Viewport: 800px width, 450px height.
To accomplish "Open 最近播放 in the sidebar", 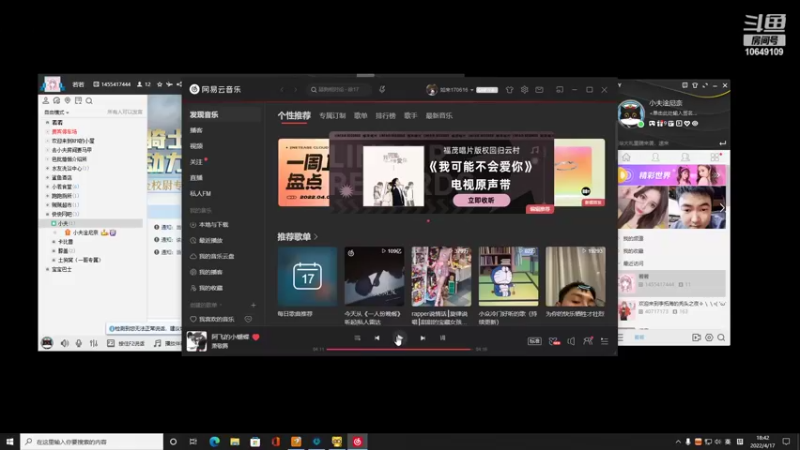I will 211,240.
